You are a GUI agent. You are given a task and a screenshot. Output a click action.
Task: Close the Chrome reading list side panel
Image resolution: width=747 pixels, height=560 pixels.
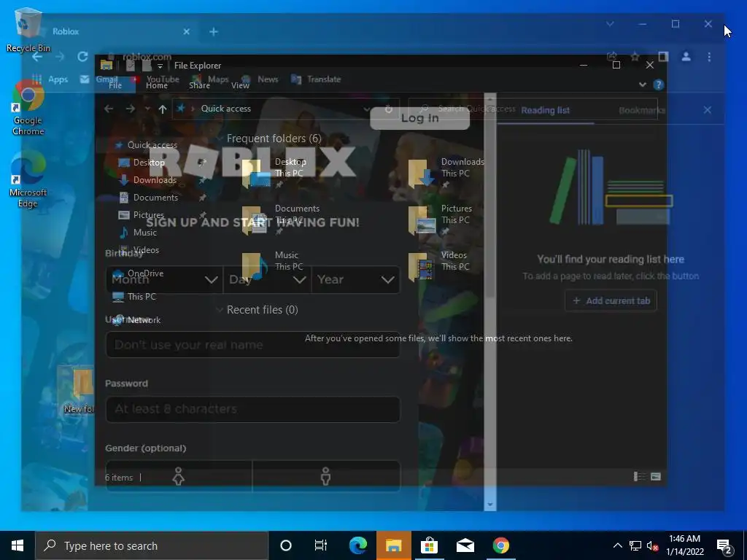[708, 110]
